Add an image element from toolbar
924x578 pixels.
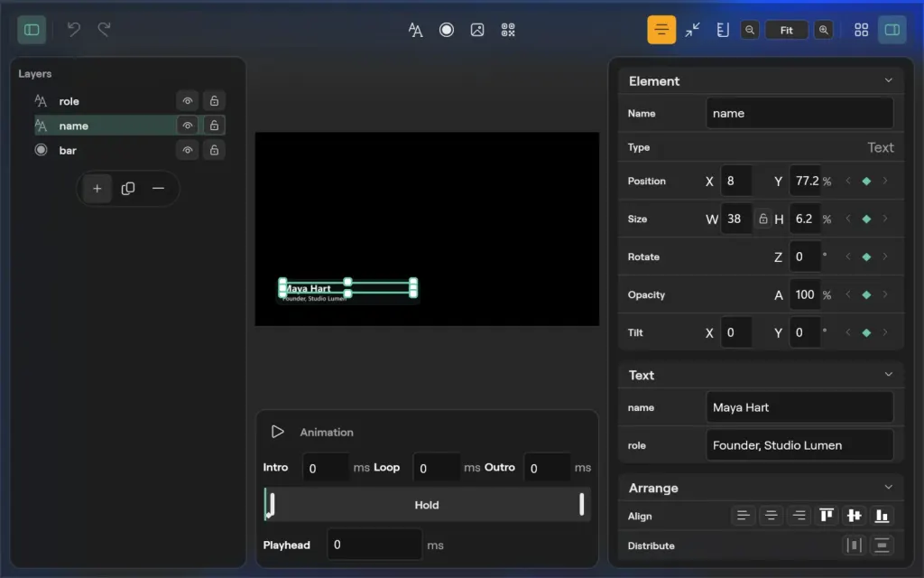pyautogui.click(x=477, y=30)
